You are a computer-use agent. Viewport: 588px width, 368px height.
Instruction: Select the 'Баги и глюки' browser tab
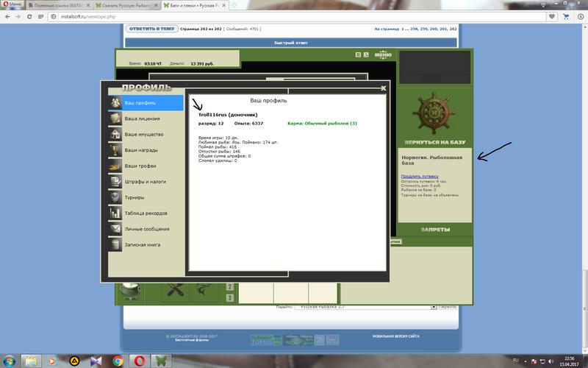point(194,5)
